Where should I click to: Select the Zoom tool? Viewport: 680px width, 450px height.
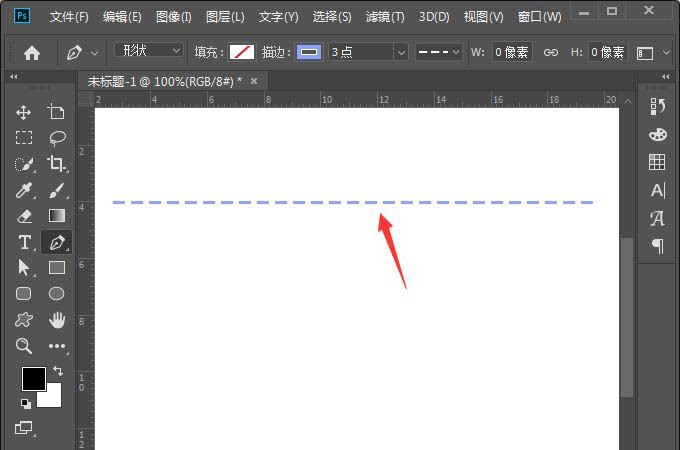click(x=24, y=346)
